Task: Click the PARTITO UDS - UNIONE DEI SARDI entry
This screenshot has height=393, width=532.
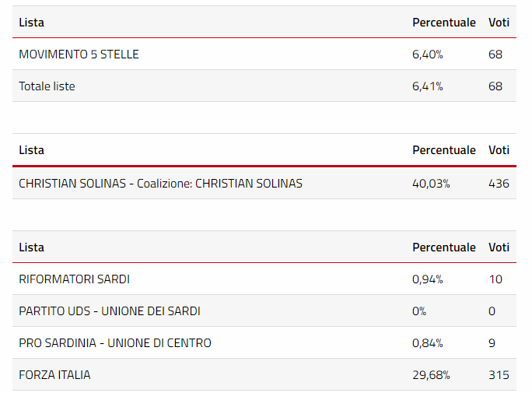Action: [x=109, y=311]
